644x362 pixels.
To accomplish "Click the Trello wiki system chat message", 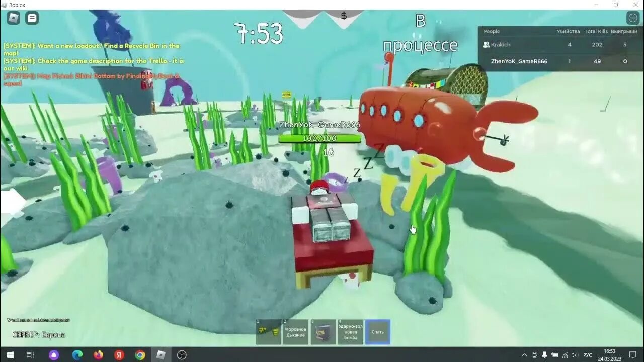I will [94, 64].
